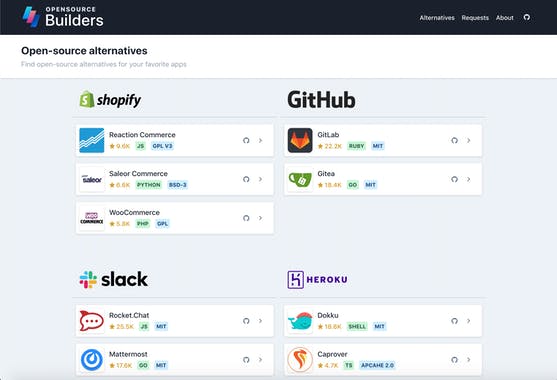Viewport: 557px width, 380px height.
Task: Click the PHP language tag
Action: click(143, 223)
